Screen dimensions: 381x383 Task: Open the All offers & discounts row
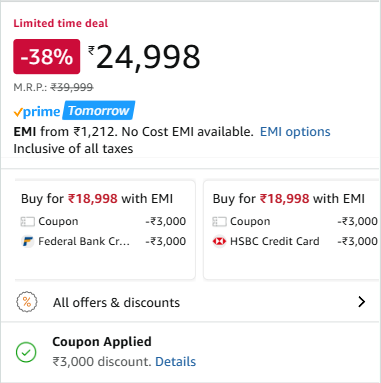191,302
